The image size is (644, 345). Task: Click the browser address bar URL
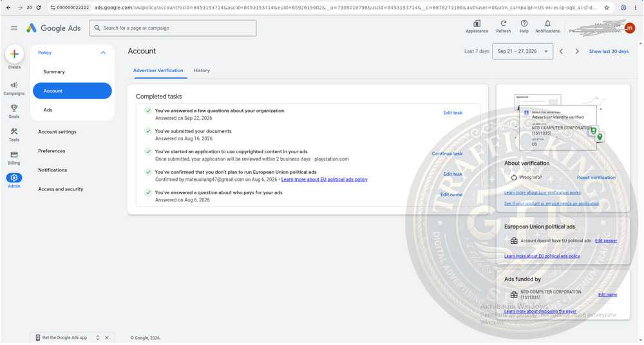345,7
